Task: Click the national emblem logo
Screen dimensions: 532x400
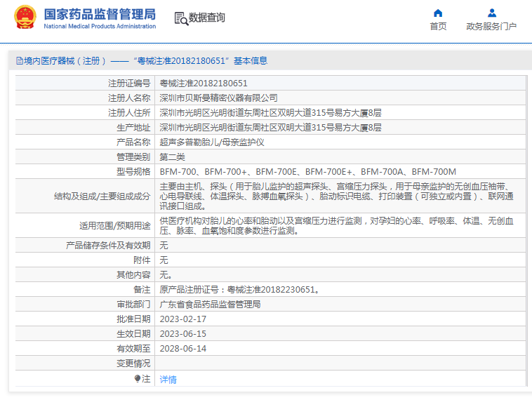Action: [25, 17]
